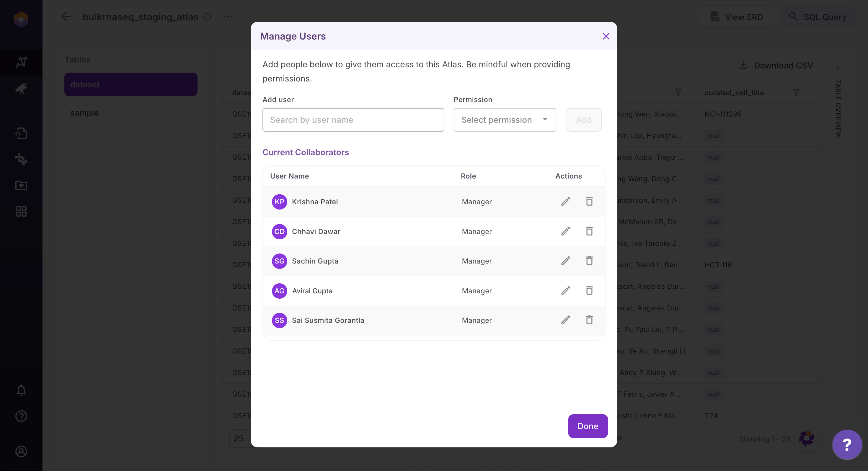Edit Sachin Gupta's permission
The width and height of the screenshot is (868, 471).
[x=565, y=261]
